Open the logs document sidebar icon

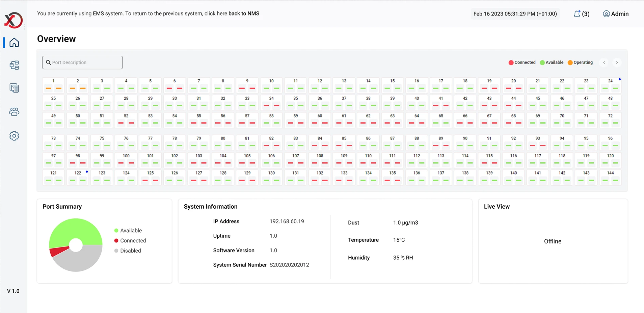(14, 88)
